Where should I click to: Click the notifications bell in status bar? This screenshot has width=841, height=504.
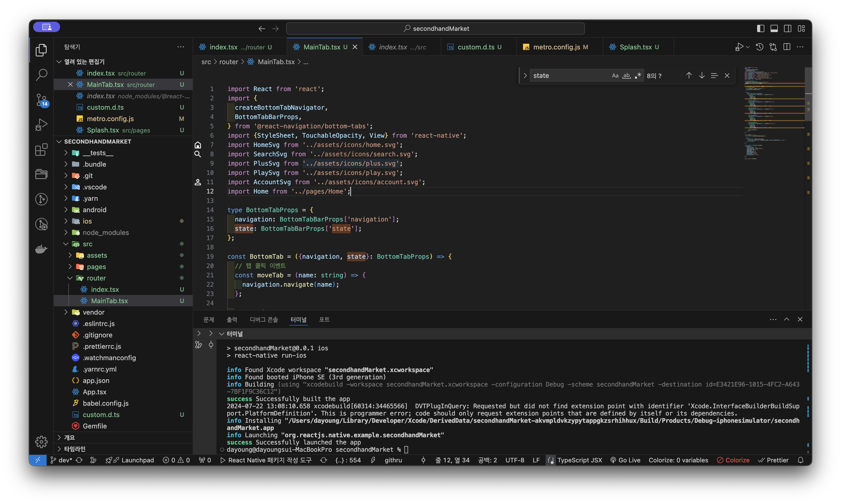801,460
